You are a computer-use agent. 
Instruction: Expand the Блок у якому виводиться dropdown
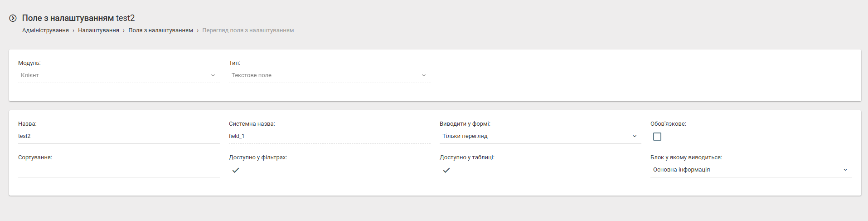point(750,170)
